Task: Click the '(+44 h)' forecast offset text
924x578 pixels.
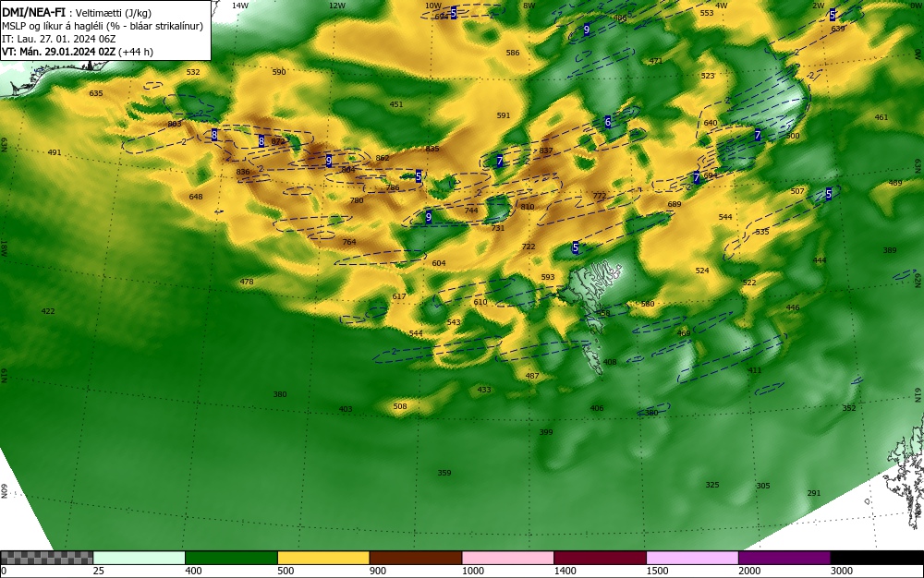Action: point(136,52)
